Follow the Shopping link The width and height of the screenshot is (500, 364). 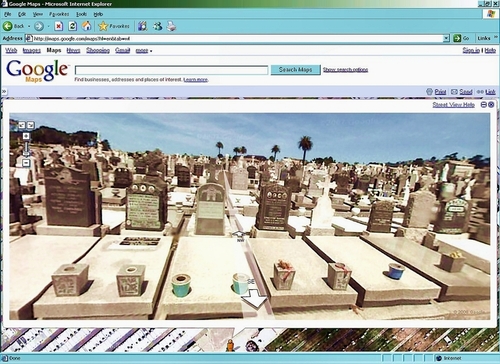point(98,50)
